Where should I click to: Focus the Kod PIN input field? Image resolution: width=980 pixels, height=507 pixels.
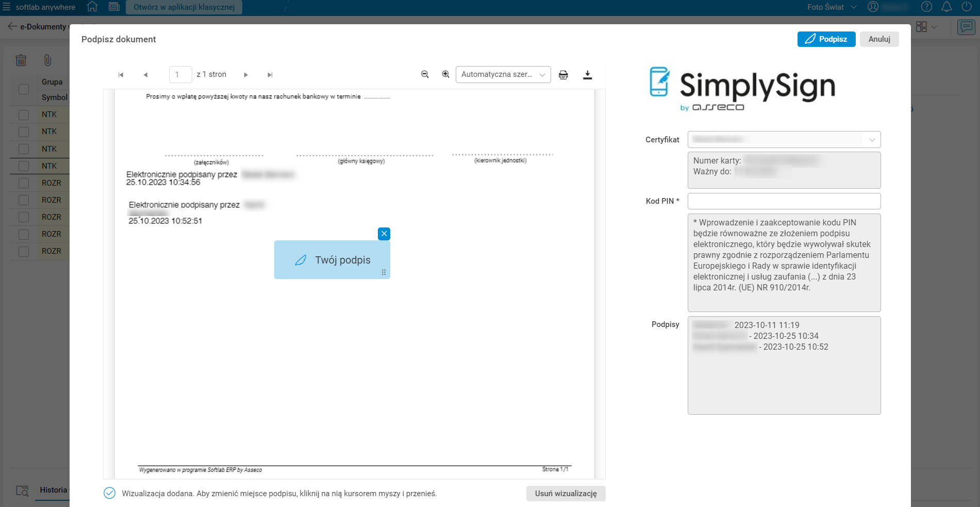tap(784, 201)
